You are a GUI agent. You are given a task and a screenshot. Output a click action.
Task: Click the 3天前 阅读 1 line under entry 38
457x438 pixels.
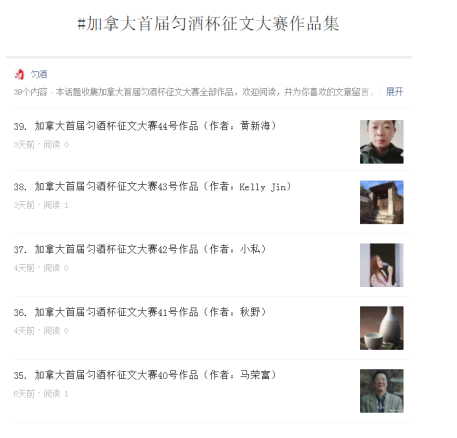(41, 205)
